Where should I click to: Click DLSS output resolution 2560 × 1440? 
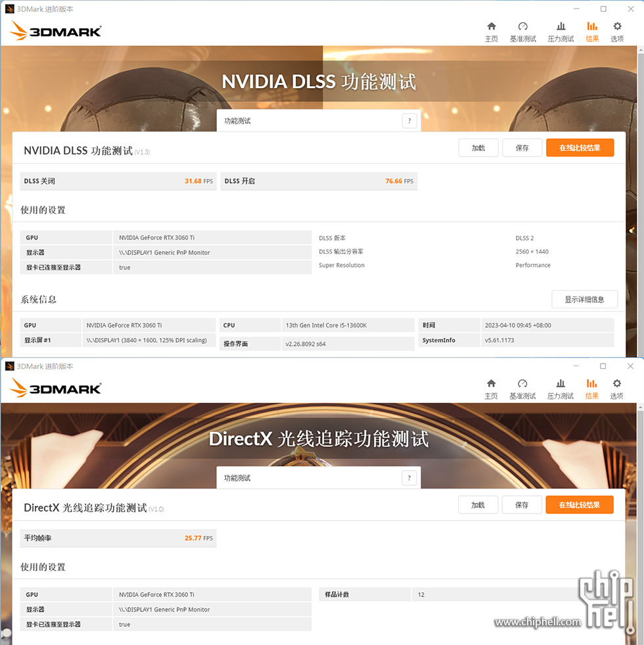[x=532, y=252]
